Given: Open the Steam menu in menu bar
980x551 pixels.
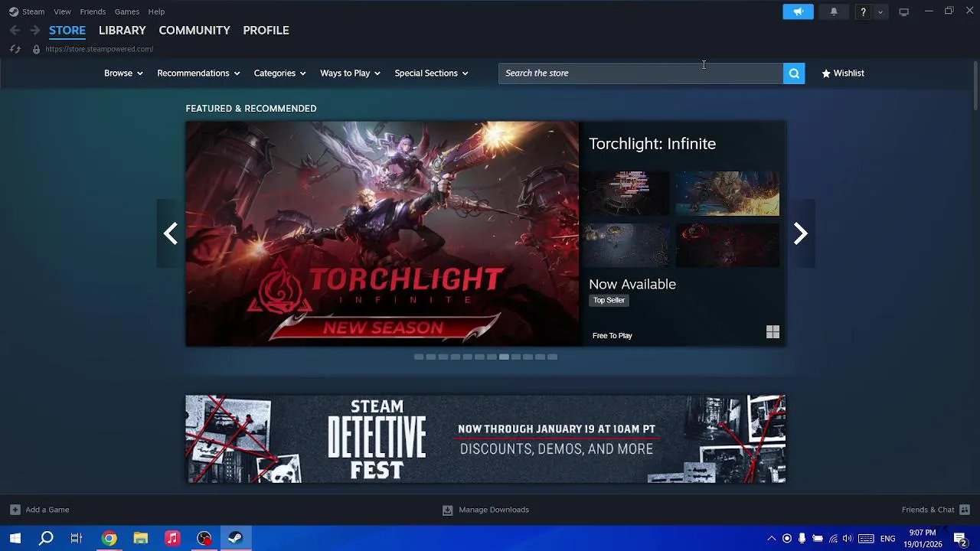Looking at the screenshot, I should 33,11.
